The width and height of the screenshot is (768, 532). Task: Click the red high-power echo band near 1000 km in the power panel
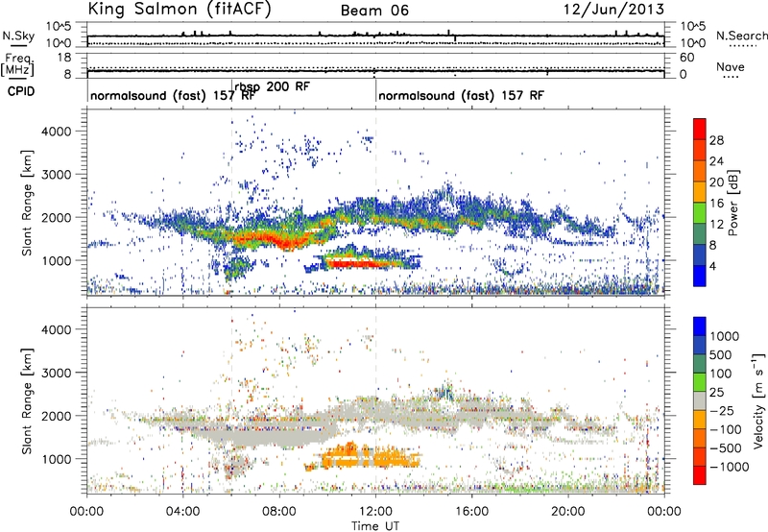(363, 263)
